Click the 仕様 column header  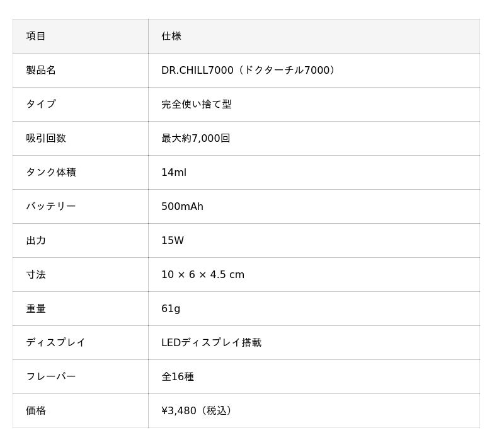(x=314, y=36)
